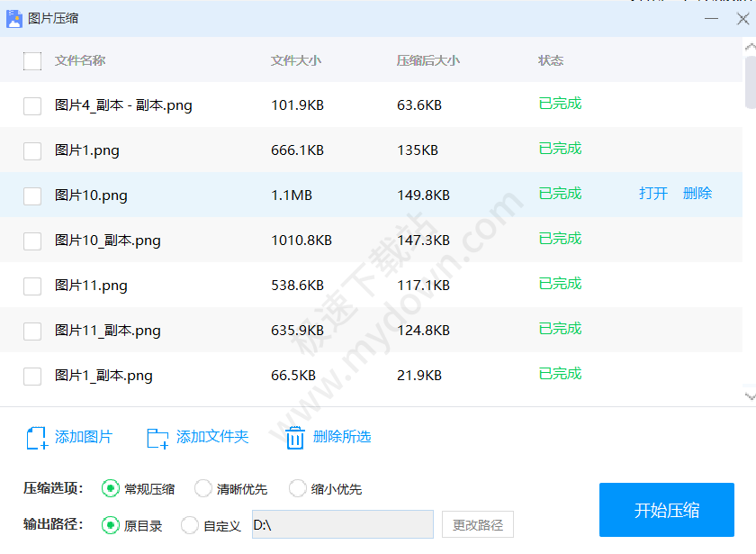Click the 更改路径 change path button
The width and height of the screenshot is (756, 554).
[477, 525]
